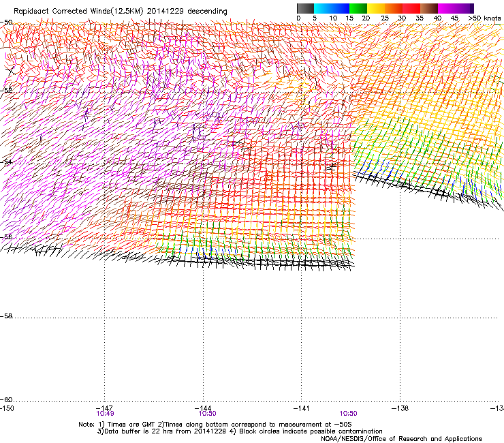Click the '-138' longitude label
Screen dimensions: 504x443
[400, 408]
